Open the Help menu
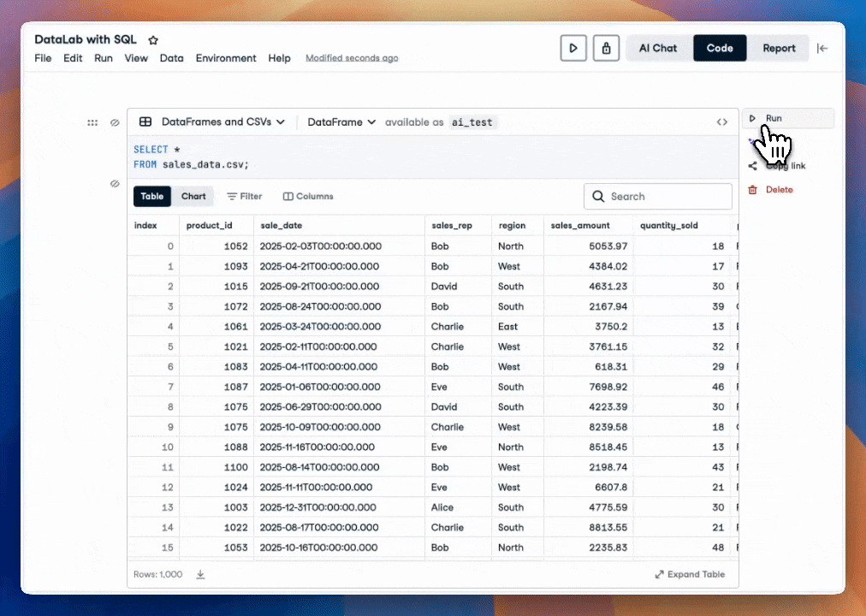Image resolution: width=866 pixels, height=616 pixels. 279,58
